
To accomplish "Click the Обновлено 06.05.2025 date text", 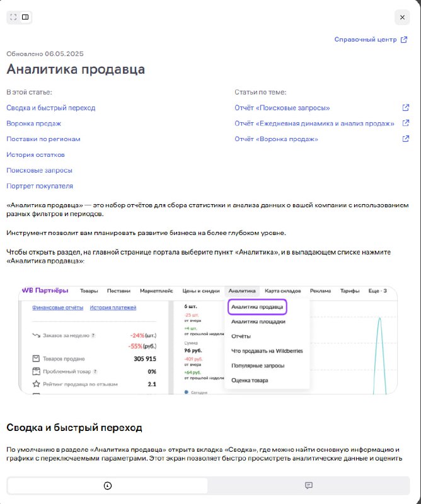I will pyautogui.click(x=45, y=54).
